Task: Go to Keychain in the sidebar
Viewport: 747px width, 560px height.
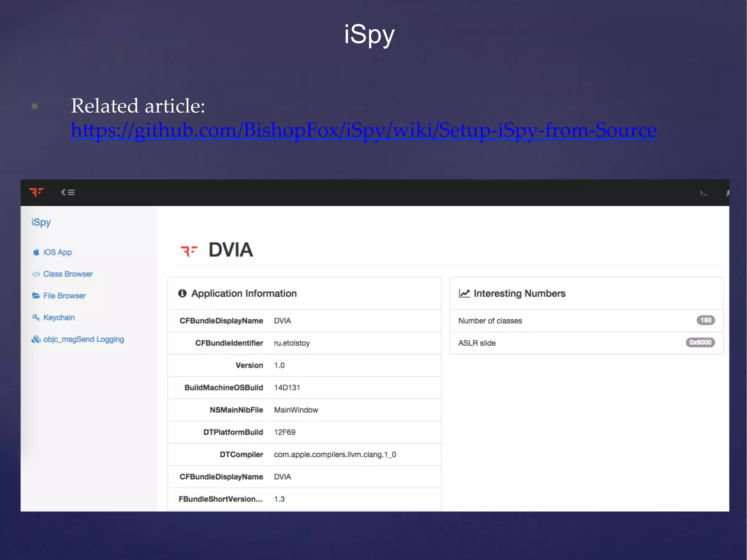Action: pos(59,318)
